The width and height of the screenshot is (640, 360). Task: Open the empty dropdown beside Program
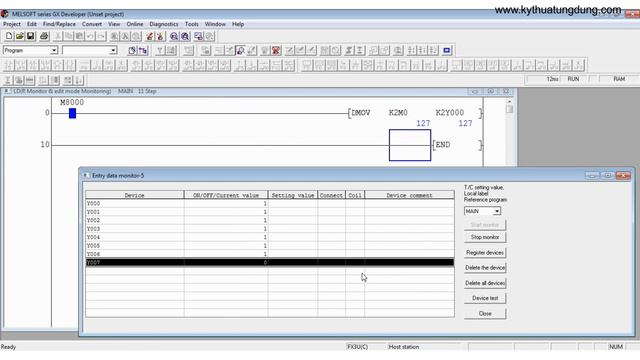(113, 51)
